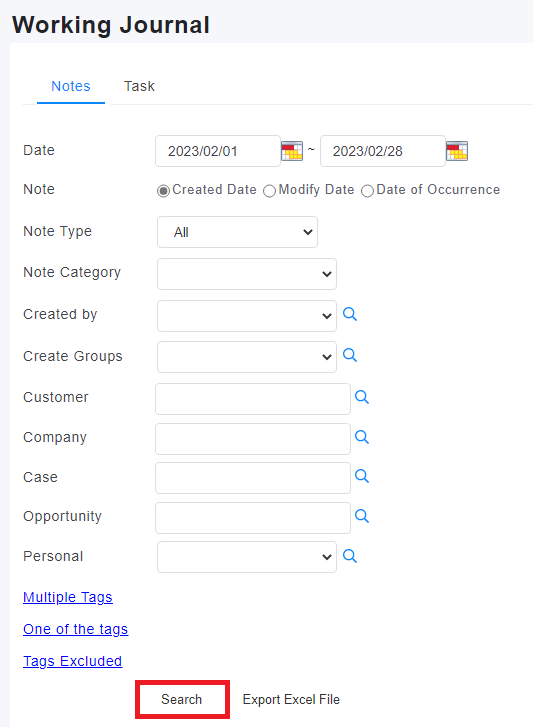Open the end date calendar picker icon
Image resolution: width=533 pixels, height=727 pixels.
(x=457, y=151)
